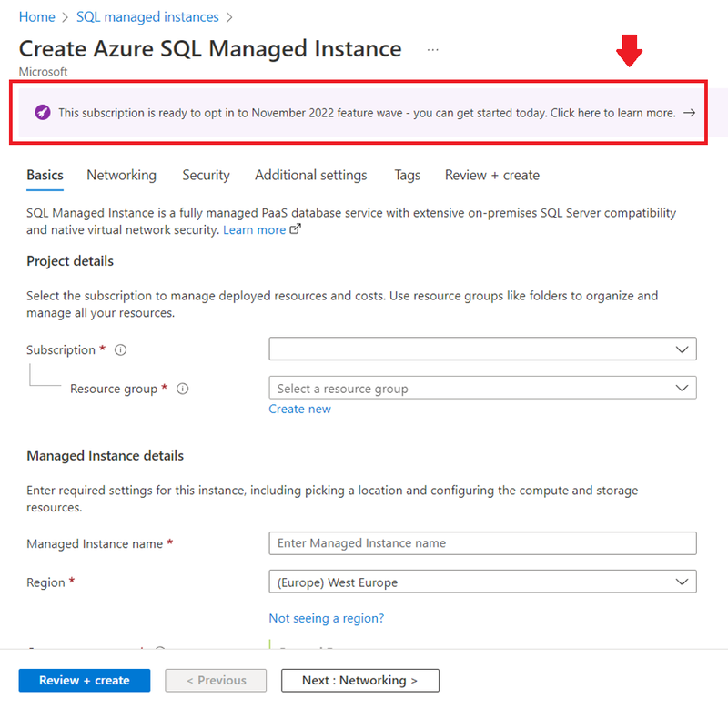Go to Additional settings tab
This screenshot has width=728, height=709.
click(311, 175)
